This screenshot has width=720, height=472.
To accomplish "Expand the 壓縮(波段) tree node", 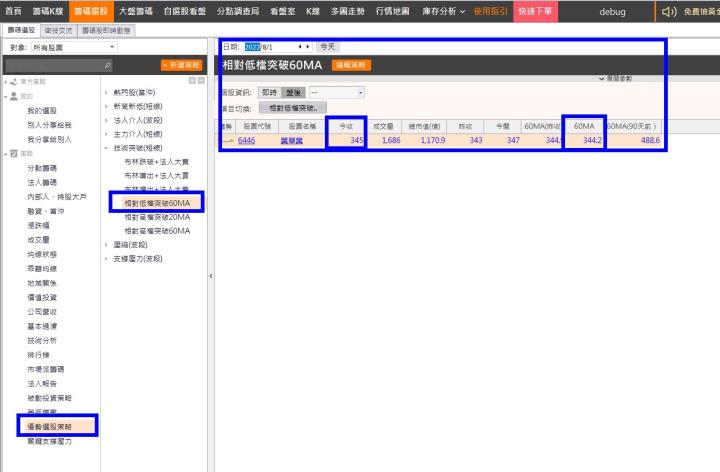I will pos(106,245).
